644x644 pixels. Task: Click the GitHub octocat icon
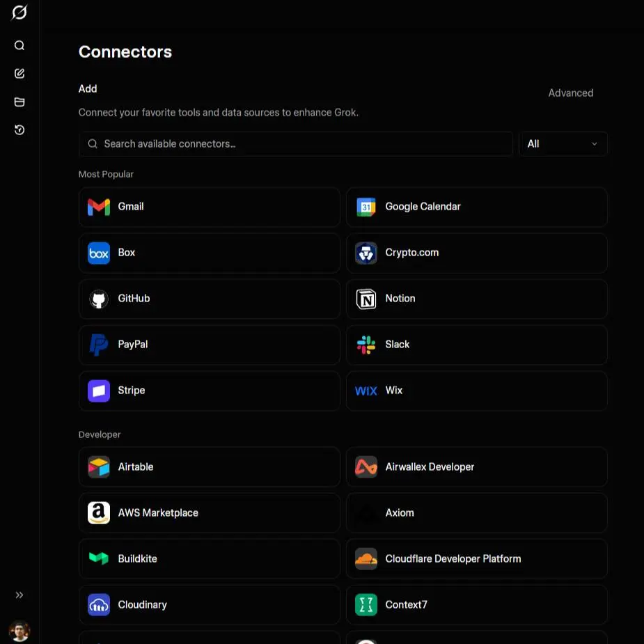[x=99, y=299]
